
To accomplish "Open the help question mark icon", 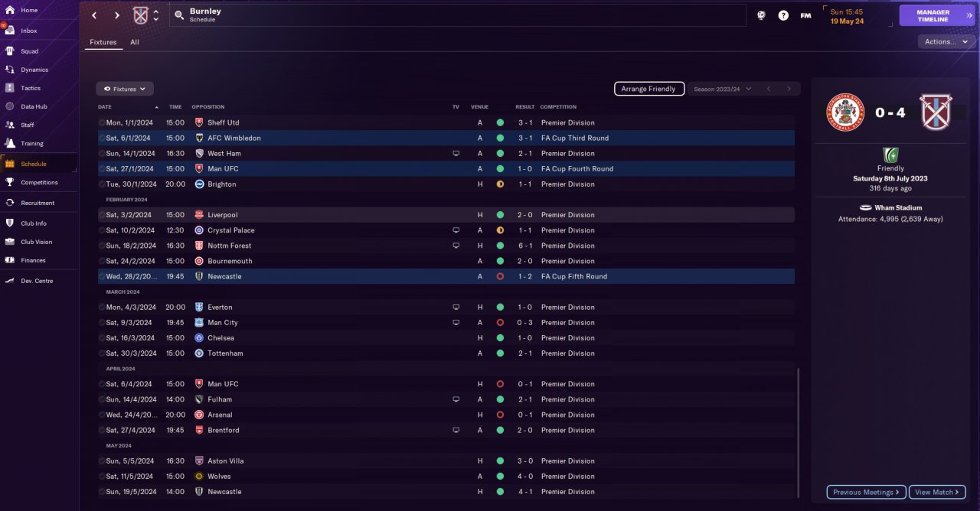I will coord(783,15).
